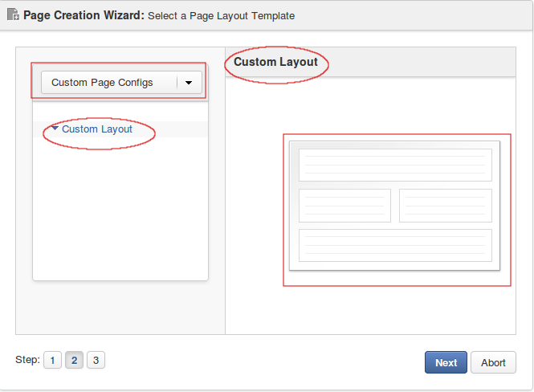Open the Custom Page Configs dropdown arrow
Screen dimensions: 534x392
(x=189, y=83)
